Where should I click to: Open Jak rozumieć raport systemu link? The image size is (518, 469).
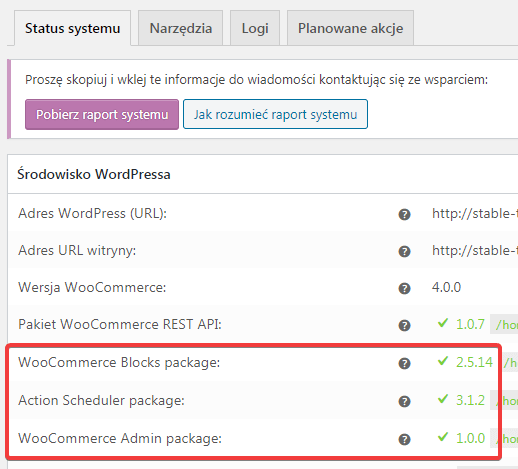click(x=275, y=114)
